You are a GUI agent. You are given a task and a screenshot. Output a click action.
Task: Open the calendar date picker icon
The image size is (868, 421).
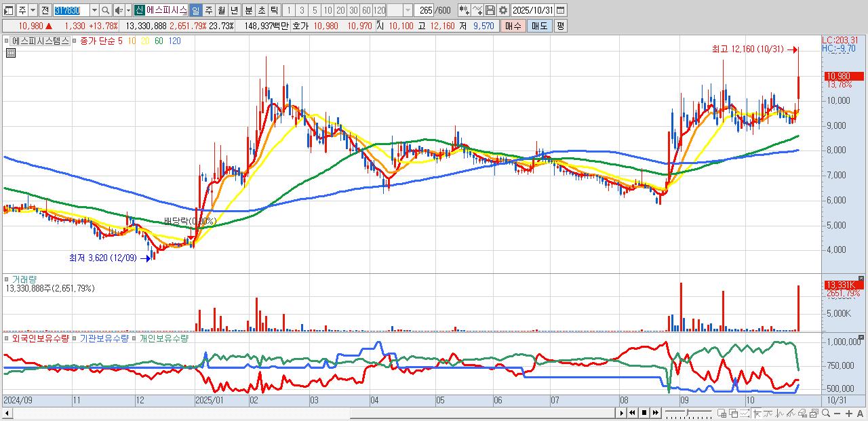tap(560, 10)
